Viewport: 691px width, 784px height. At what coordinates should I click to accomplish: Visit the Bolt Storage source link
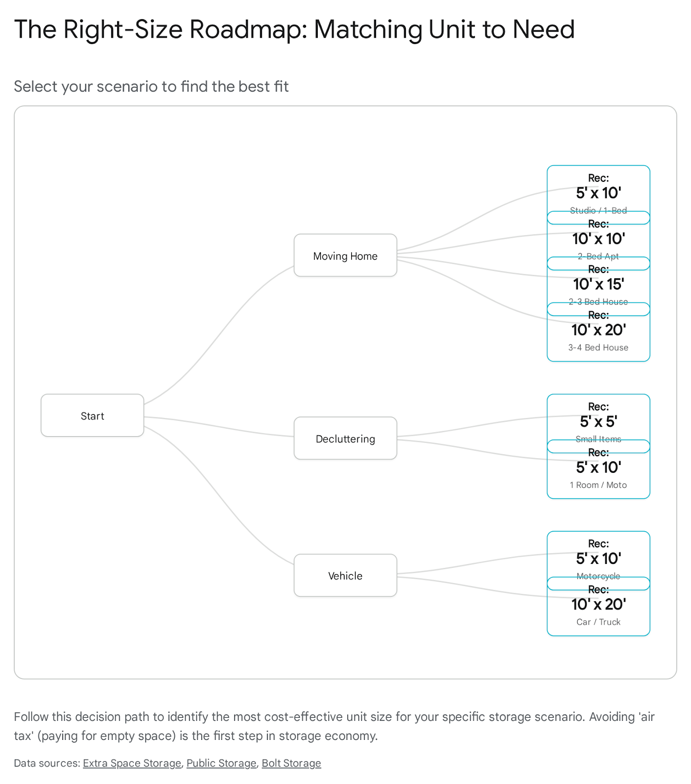(x=291, y=763)
